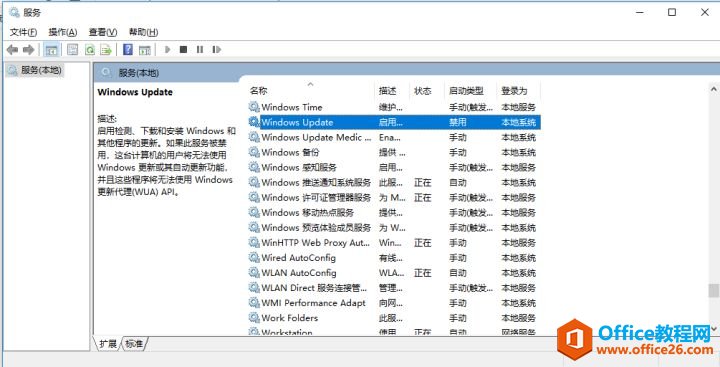720x367 pixels.
Task: Click the scrollbar down arrow
Action: (714, 329)
